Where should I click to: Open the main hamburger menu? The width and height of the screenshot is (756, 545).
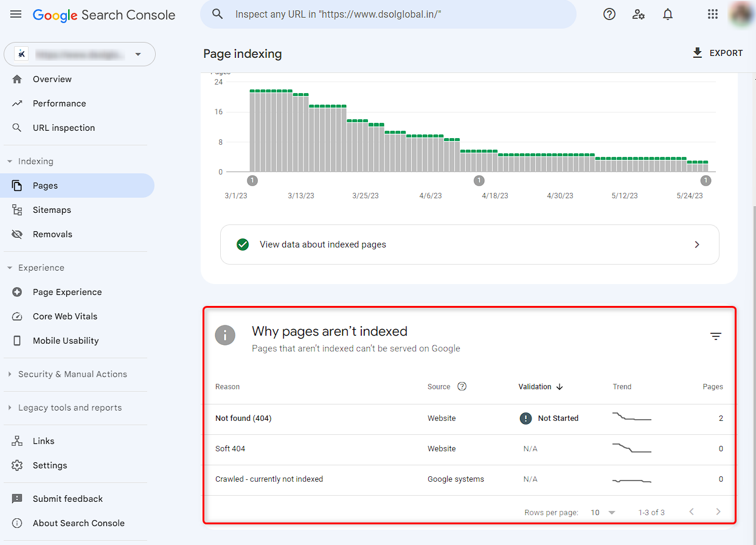[x=16, y=14]
